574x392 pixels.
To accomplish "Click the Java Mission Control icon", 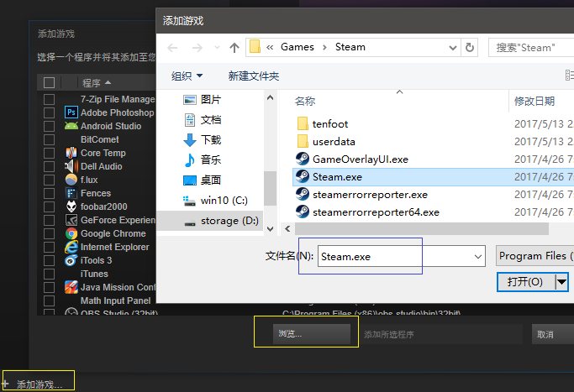I will pyautogui.click(x=71, y=287).
